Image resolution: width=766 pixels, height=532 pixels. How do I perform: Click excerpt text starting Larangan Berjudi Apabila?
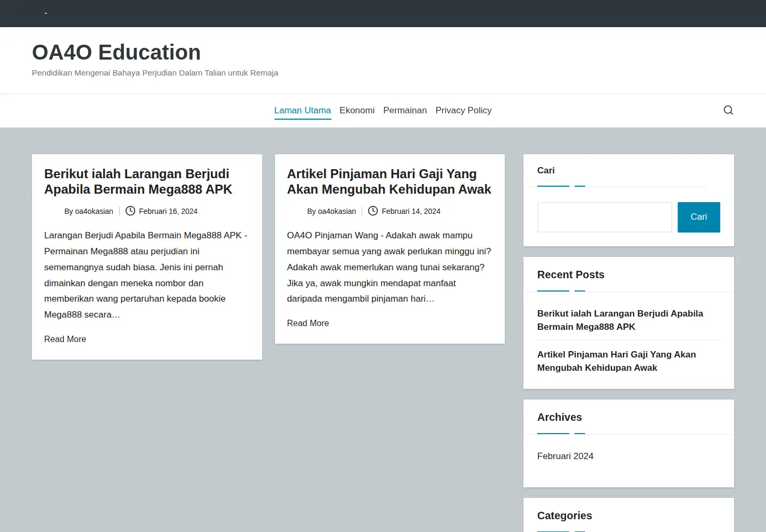[146, 275]
